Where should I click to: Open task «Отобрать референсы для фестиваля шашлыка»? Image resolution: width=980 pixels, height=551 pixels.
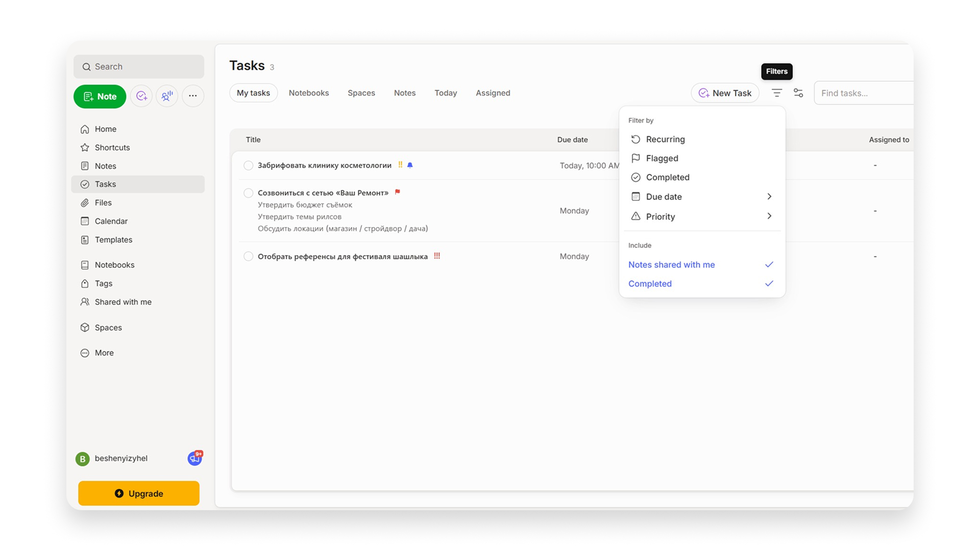pos(342,256)
